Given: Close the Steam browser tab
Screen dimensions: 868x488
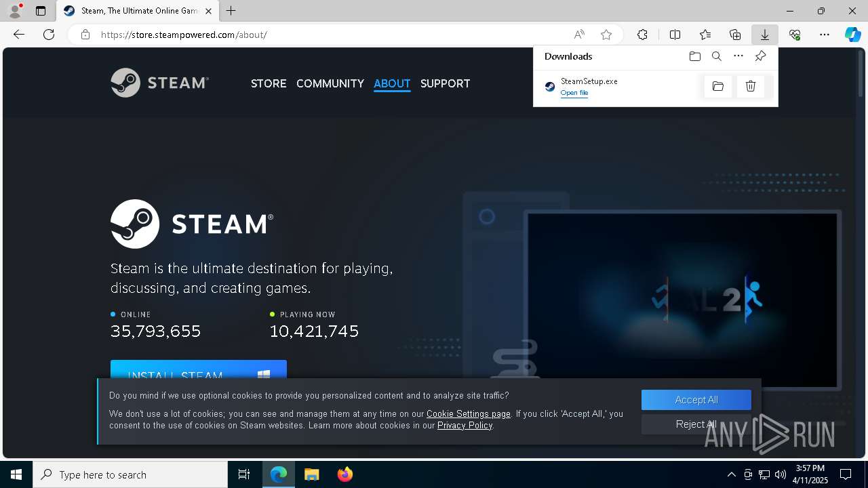Looking at the screenshot, I should 208,11.
